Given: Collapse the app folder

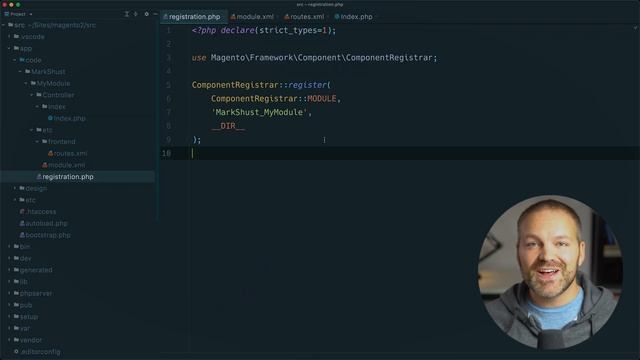Looking at the screenshot, I should click(x=9, y=48).
